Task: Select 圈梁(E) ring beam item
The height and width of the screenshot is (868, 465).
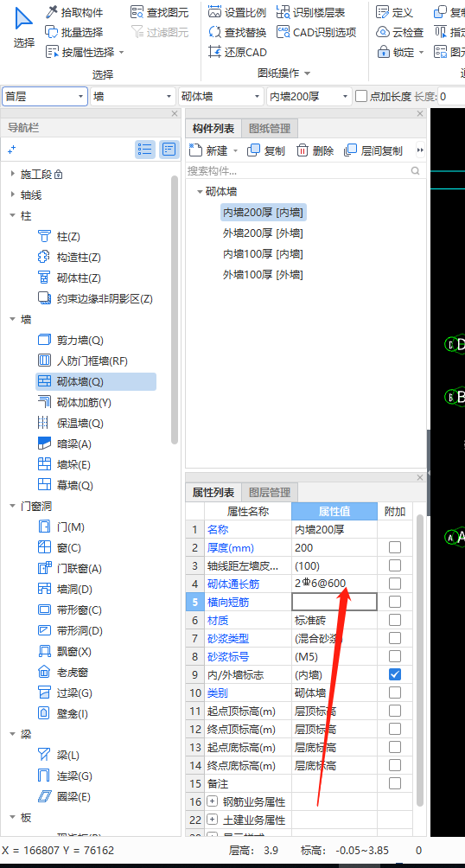Action: pos(64,797)
